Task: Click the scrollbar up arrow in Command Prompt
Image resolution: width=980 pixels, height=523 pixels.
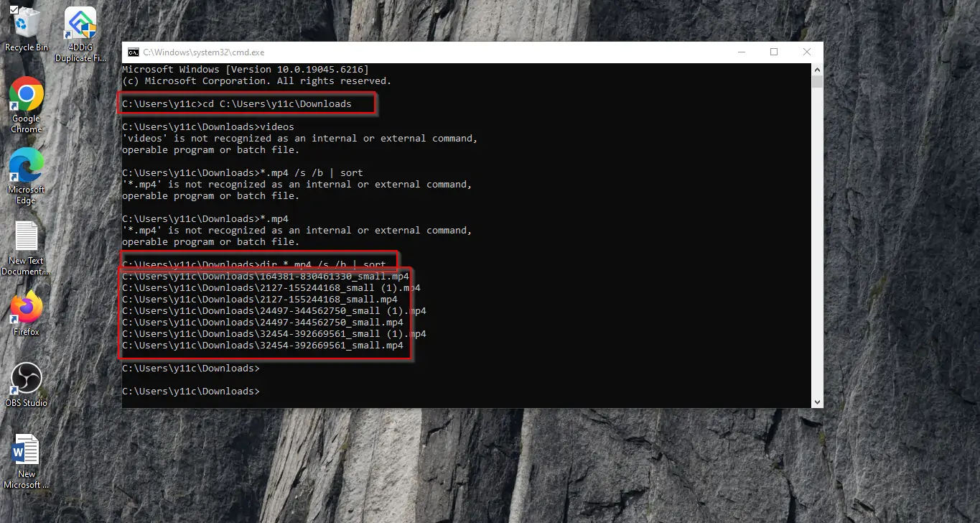Action: pos(817,69)
